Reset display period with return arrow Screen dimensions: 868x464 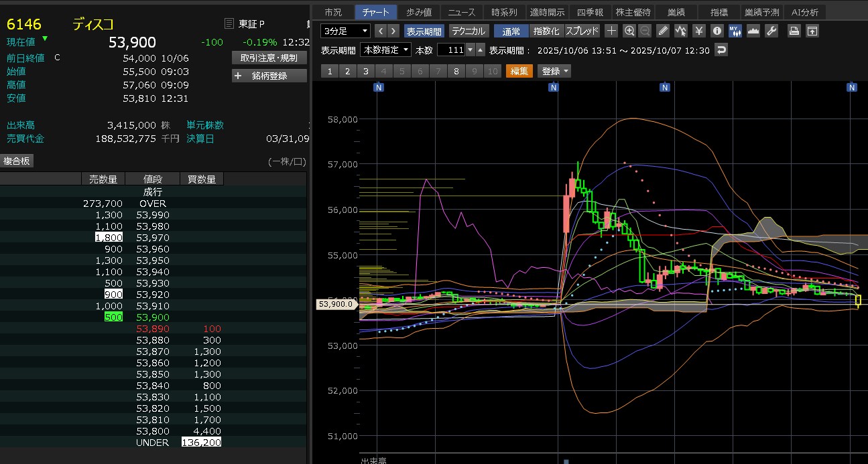pyautogui.click(x=721, y=50)
